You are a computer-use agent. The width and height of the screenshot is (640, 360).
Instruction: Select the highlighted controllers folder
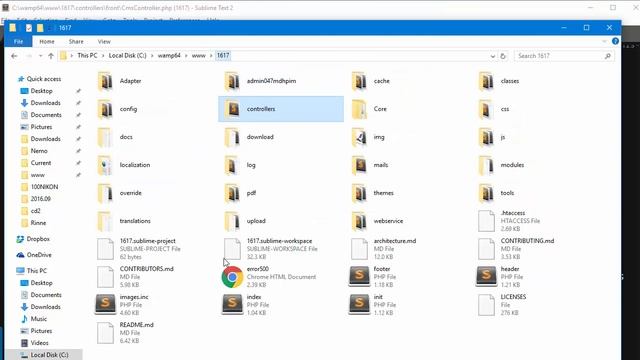point(281,109)
